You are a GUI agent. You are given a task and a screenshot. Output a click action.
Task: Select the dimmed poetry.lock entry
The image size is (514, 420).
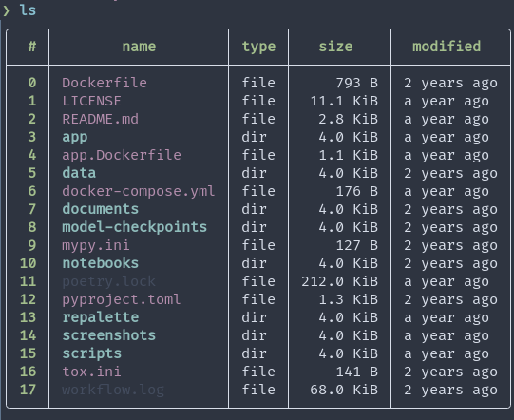109,281
